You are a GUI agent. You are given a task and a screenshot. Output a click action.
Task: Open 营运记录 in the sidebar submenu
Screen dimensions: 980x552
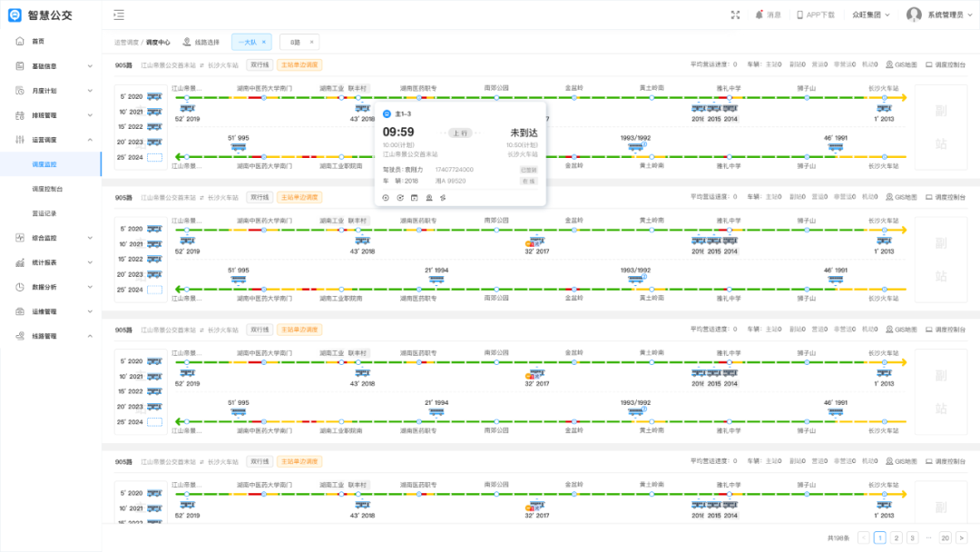(44, 213)
